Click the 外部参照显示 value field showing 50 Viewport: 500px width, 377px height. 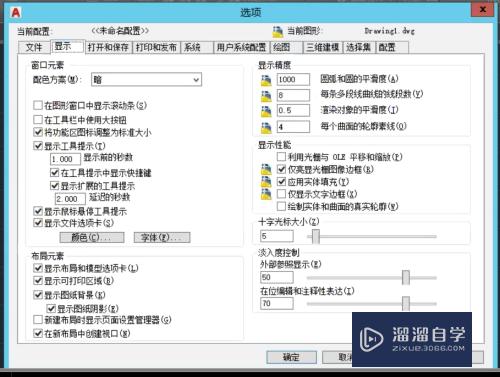tap(277, 277)
